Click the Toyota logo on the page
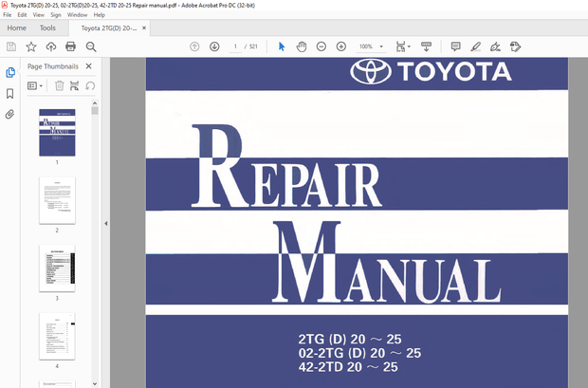This screenshot has height=388, width=588. [431, 71]
